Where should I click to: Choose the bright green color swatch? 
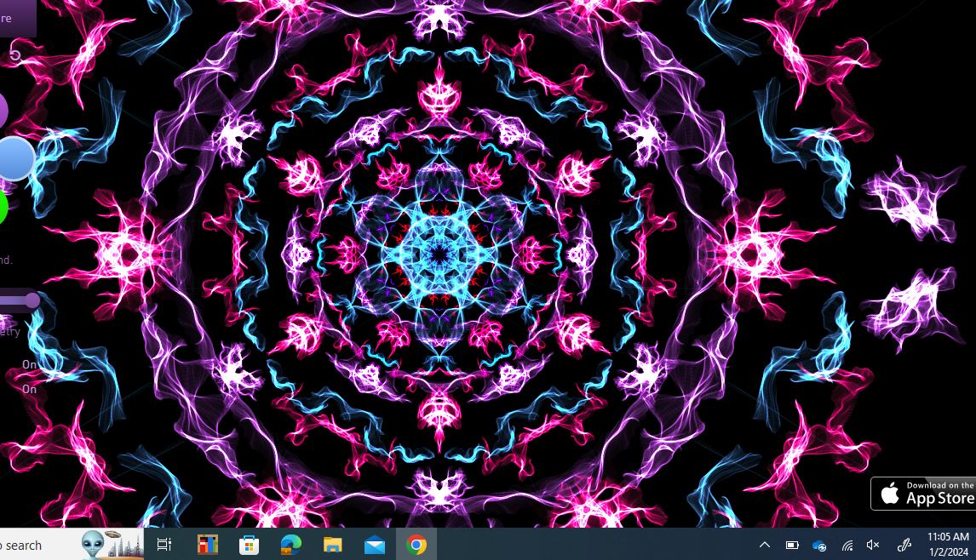(x=3, y=208)
